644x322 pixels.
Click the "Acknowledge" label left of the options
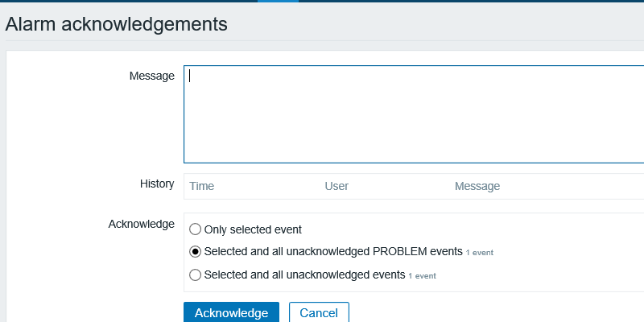pyautogui.click(x=141, y=224)
